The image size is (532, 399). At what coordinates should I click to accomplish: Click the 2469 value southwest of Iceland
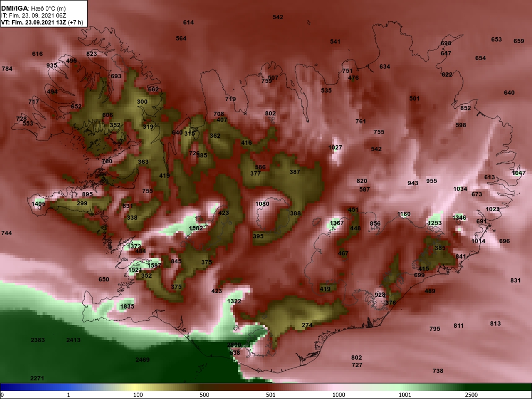point(142,360)
